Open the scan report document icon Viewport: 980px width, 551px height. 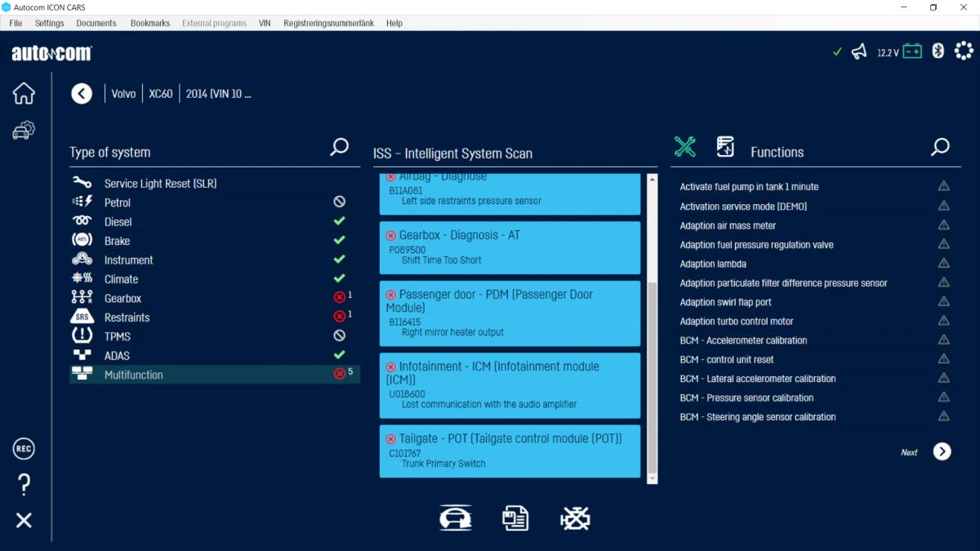pos(515,518)
